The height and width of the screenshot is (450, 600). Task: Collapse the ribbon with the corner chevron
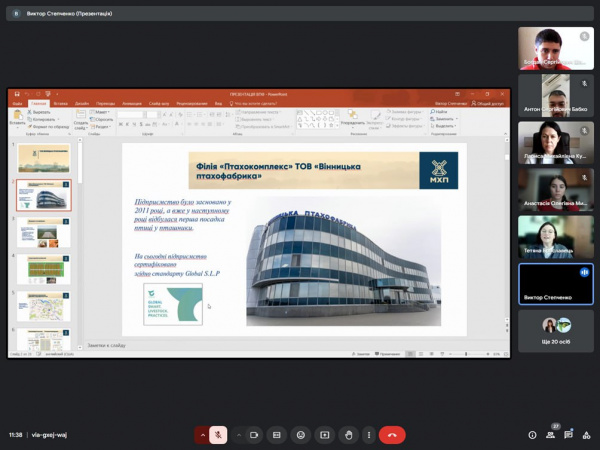(x=505, y=134)
